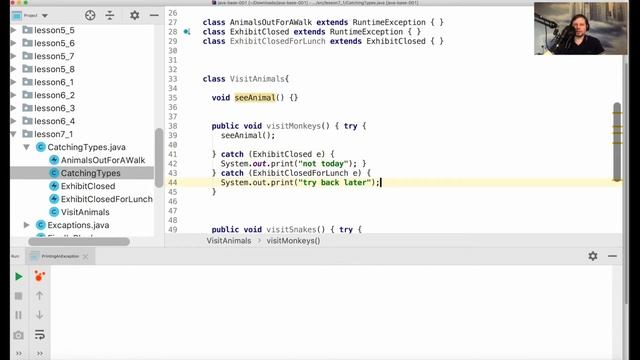Image resolution: width=640 pixels, height=360 pixels.
Task: Expand the lesson5_8 folder
Action: tap(13, 69)
